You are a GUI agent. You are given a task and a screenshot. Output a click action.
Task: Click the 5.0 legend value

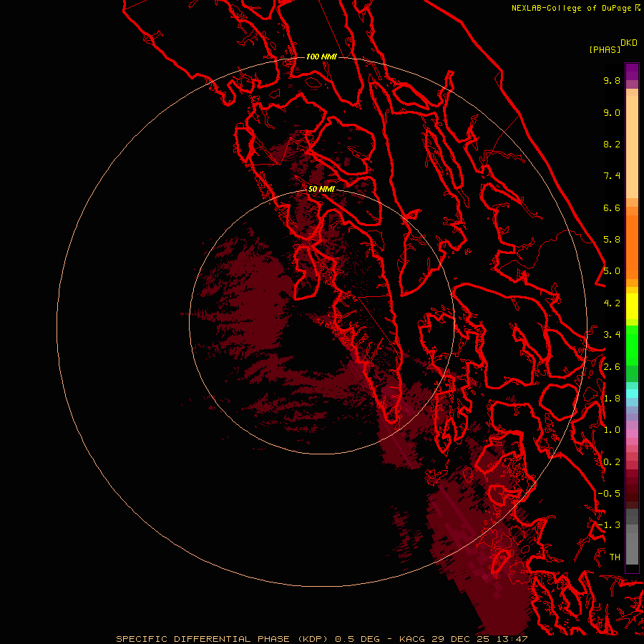click(612, 271)
